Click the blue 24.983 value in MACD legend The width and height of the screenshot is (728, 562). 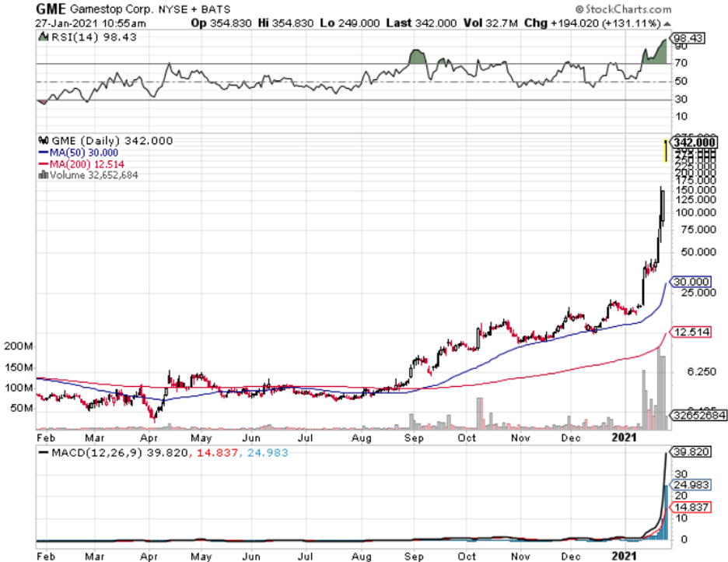tap(268, 452)
